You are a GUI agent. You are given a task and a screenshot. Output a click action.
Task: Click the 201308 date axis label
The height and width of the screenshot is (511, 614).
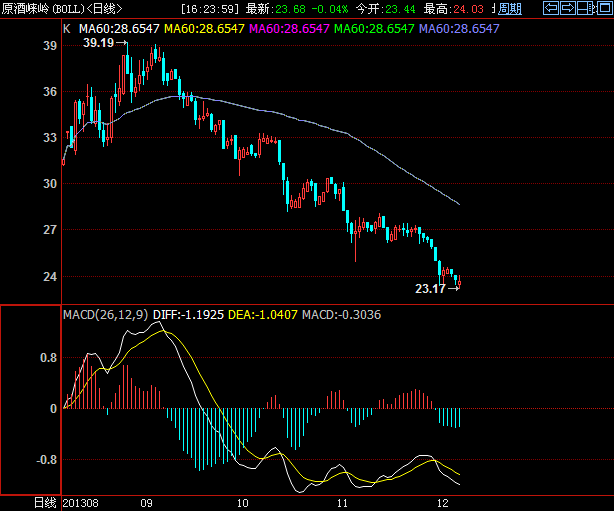pyautogui.click(x=80, y=504)
